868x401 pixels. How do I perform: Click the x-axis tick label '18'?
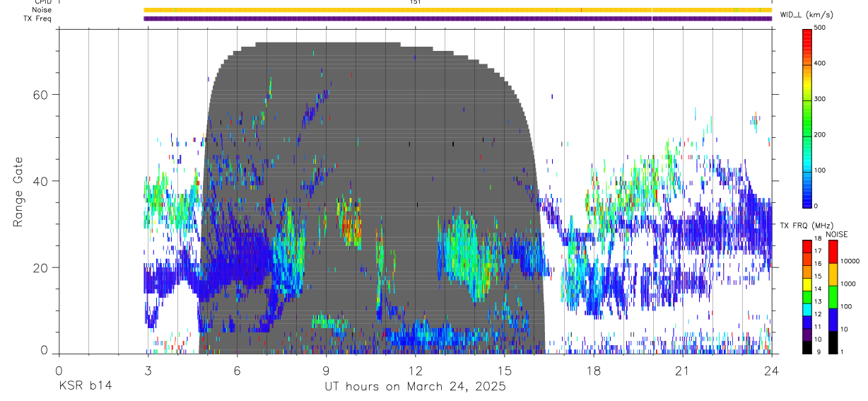[x=594, y=371]
